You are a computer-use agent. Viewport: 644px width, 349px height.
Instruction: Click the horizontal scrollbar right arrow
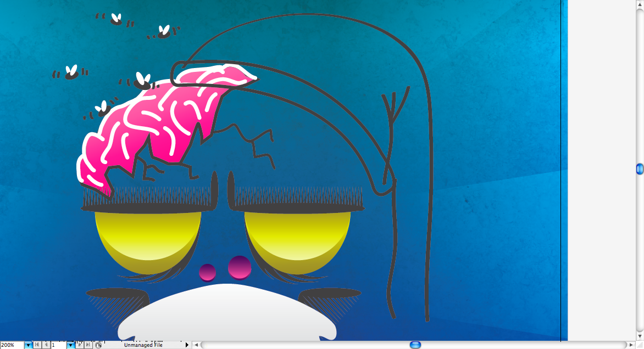click(631, 345)
